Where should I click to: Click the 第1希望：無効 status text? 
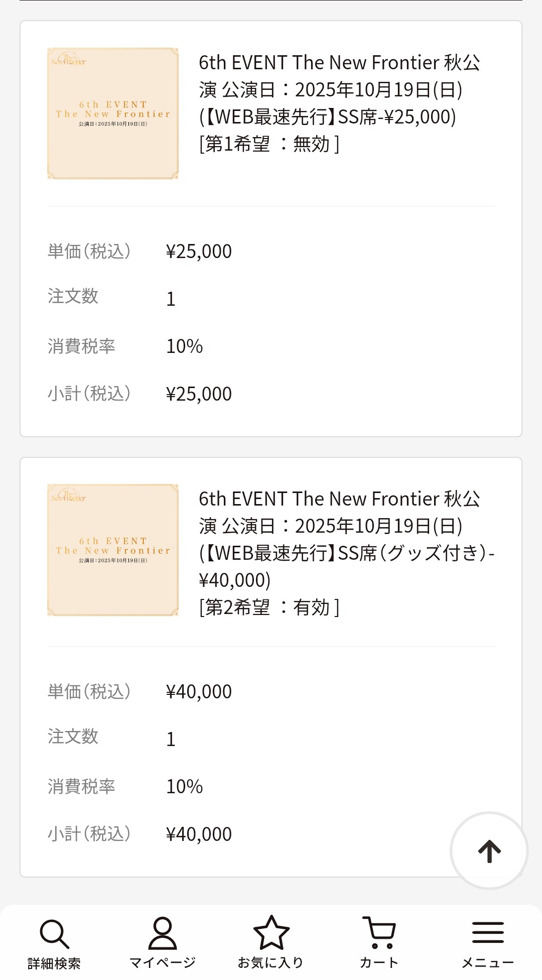point(269,144)
